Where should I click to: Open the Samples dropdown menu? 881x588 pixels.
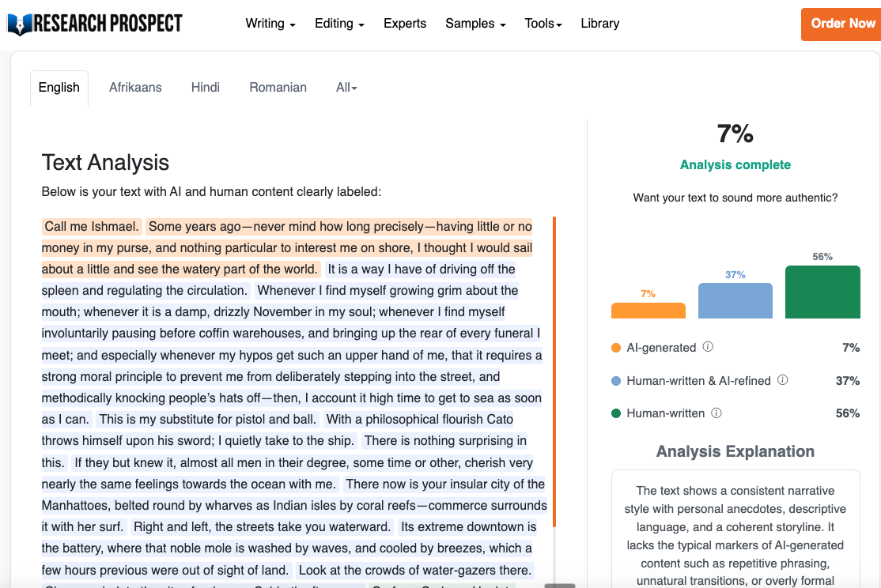[475, 24]
